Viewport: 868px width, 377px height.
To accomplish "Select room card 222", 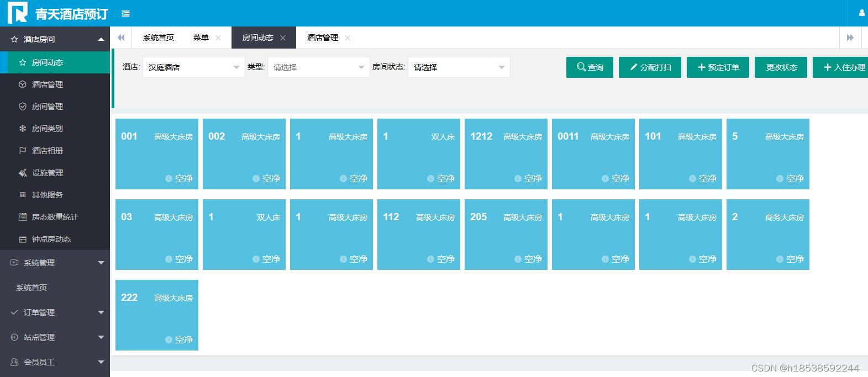I will pyautogui.click(x=157, y=315).
